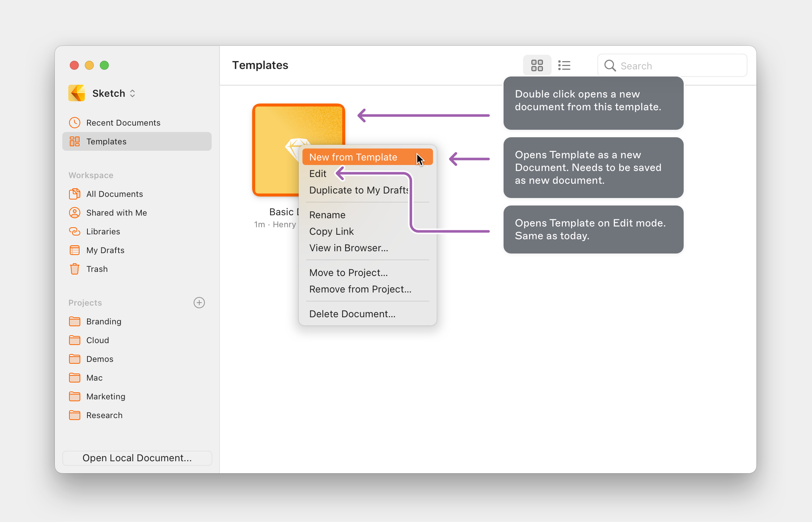Click the All Documents icon
Screen dimensions: 812x522
[x=75, y=194]
